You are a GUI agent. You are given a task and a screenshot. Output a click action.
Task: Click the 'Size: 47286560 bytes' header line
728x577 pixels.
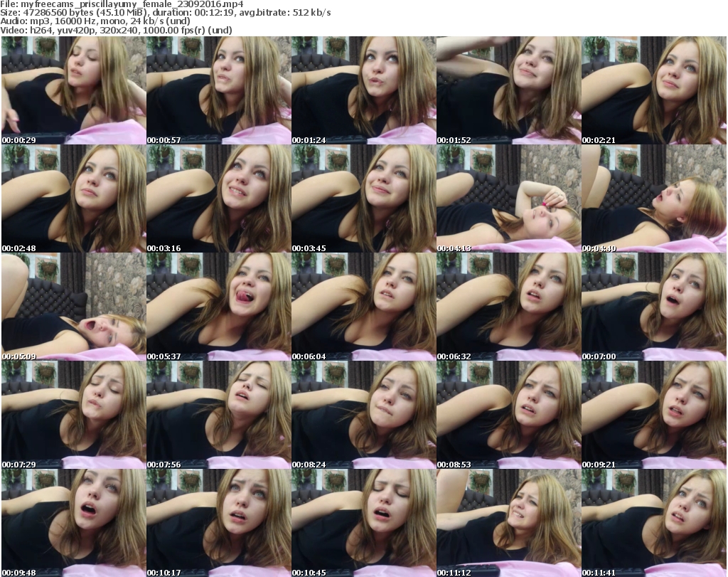click(165, 13)
